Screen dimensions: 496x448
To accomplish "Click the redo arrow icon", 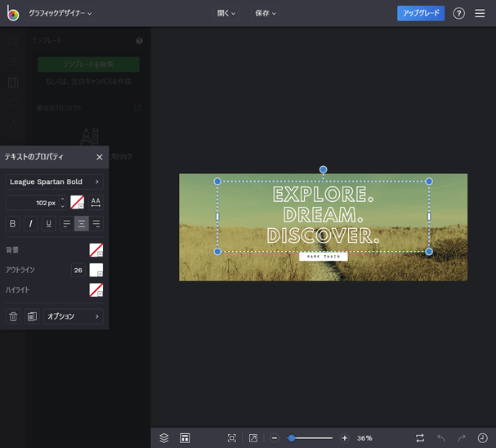I will 462,438.
